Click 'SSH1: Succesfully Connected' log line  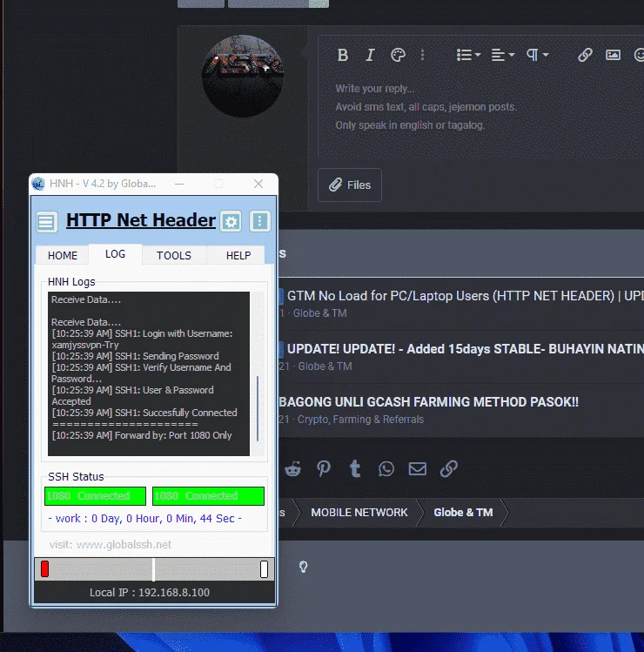point(144,413)
